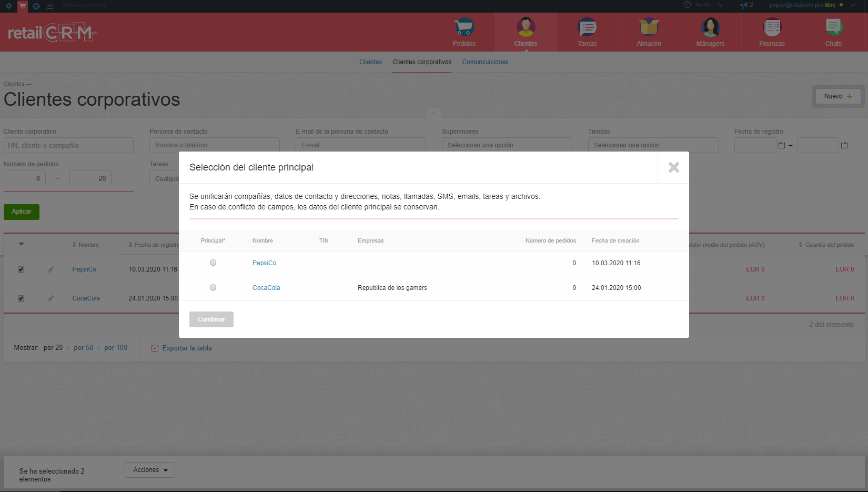Switch to the Clientes tab

(370, 62)
